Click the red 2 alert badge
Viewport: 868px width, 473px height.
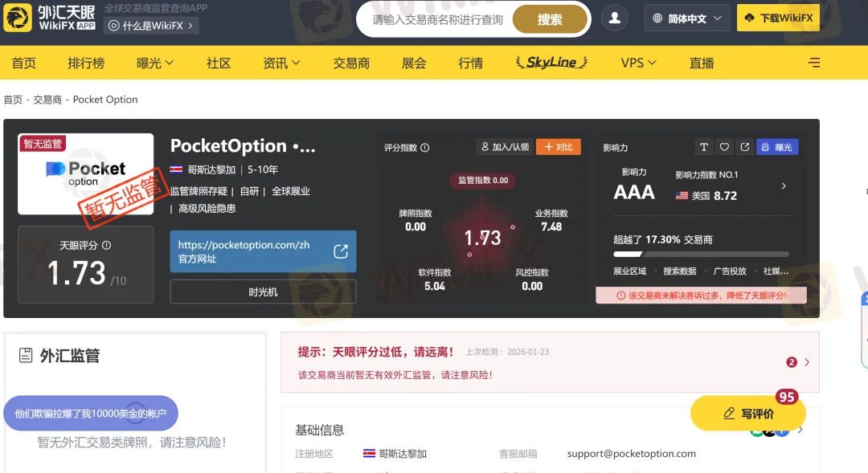792,362
